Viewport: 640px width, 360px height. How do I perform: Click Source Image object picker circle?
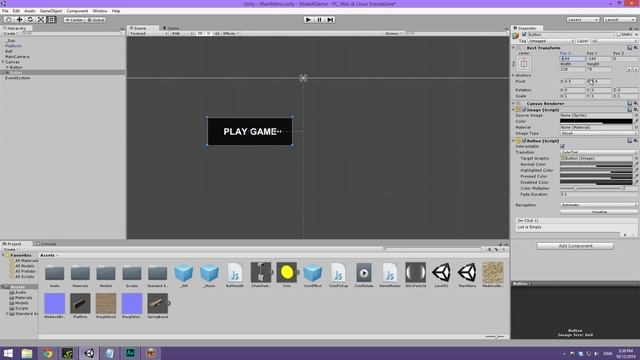click(636, 116)
